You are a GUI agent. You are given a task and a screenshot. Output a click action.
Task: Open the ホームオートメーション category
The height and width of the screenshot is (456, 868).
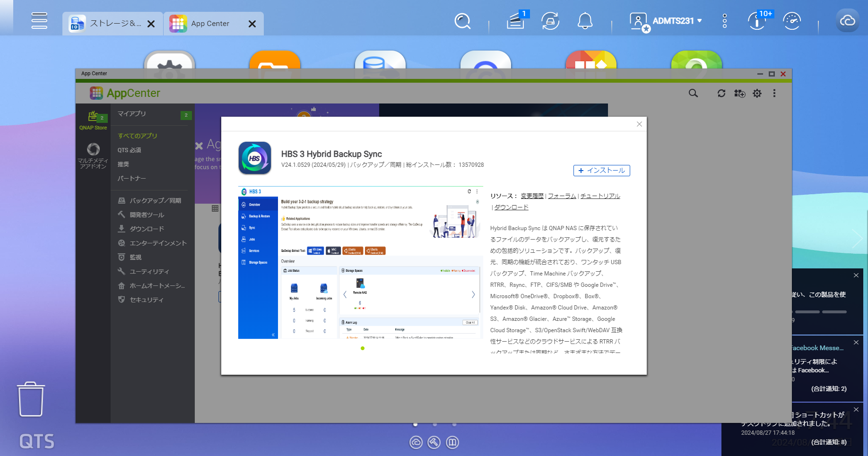tap(152, 285)
